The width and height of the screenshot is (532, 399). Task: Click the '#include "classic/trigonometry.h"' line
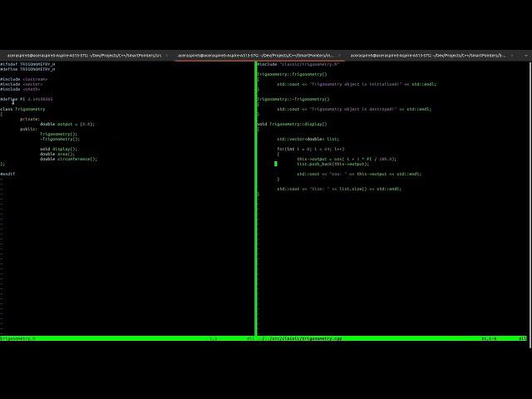pyautogui.click(x=298, y=64)
